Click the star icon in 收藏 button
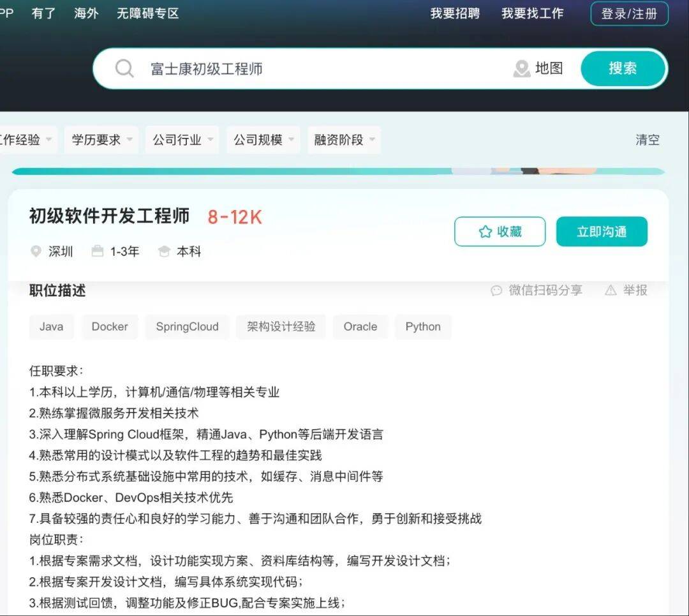This screenshot has height=616, width=689. [x=487, y=232]
